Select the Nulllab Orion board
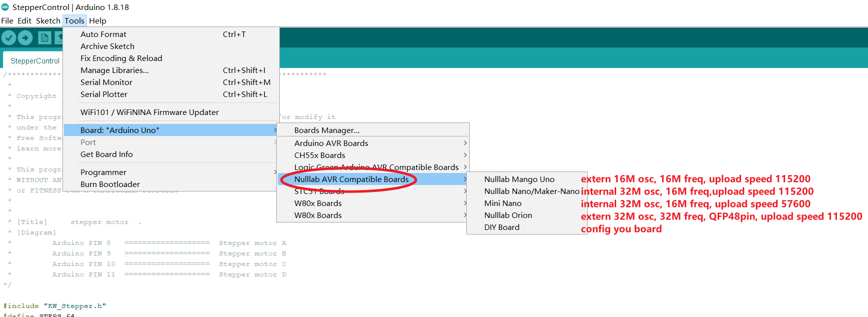This screenshot has width=868, height=317. tap(527, 215)
